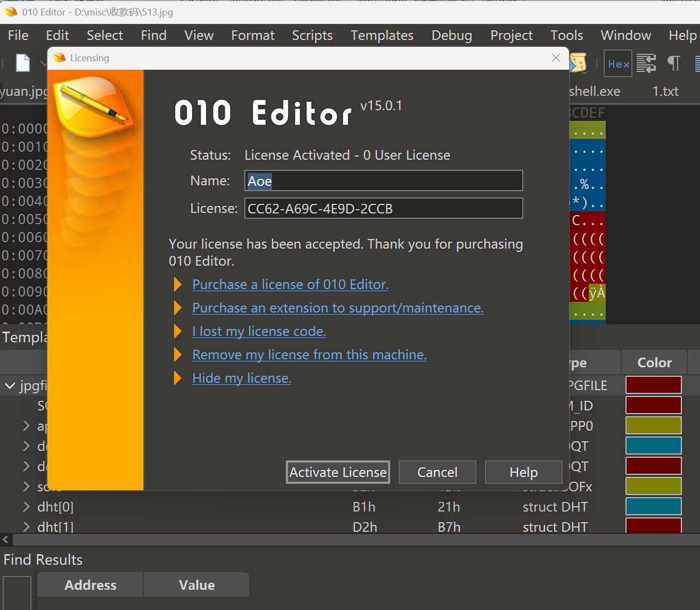
Task: Click the toolbar icon right of Hex
Action: click(646, 63)
